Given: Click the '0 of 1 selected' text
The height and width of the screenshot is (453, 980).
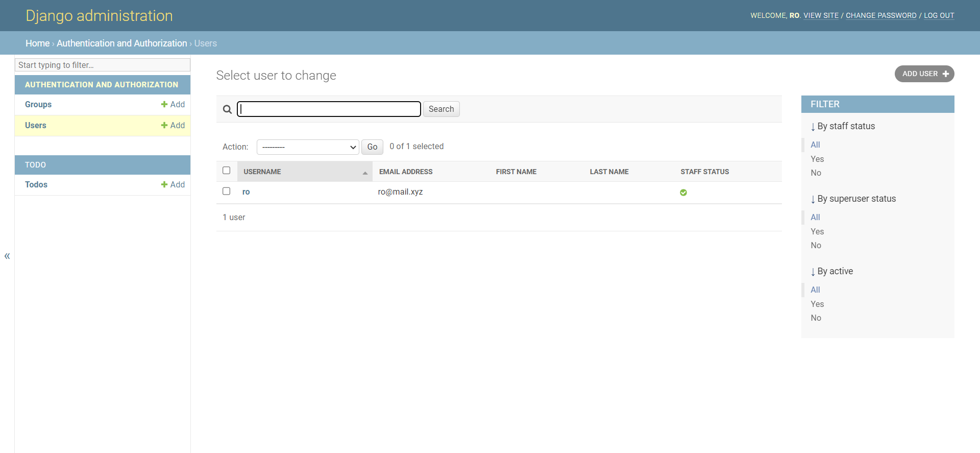Looking at the screenshot, I should [416, 147].
